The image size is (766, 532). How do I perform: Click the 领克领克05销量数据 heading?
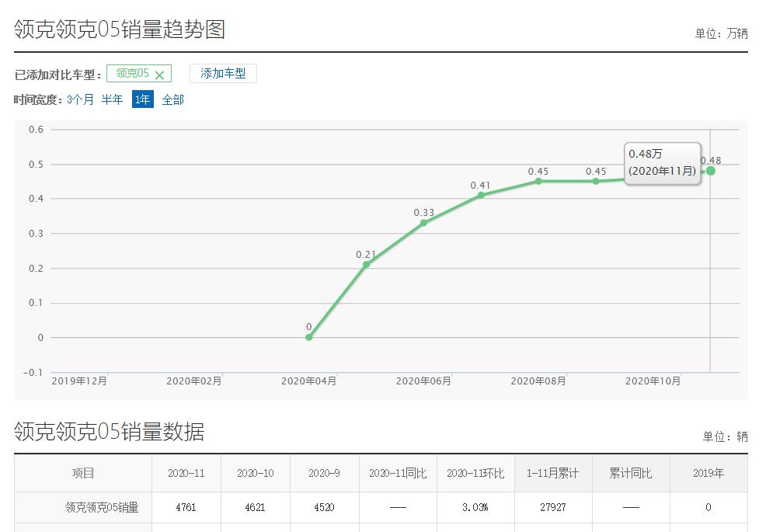tap(109, 432)
